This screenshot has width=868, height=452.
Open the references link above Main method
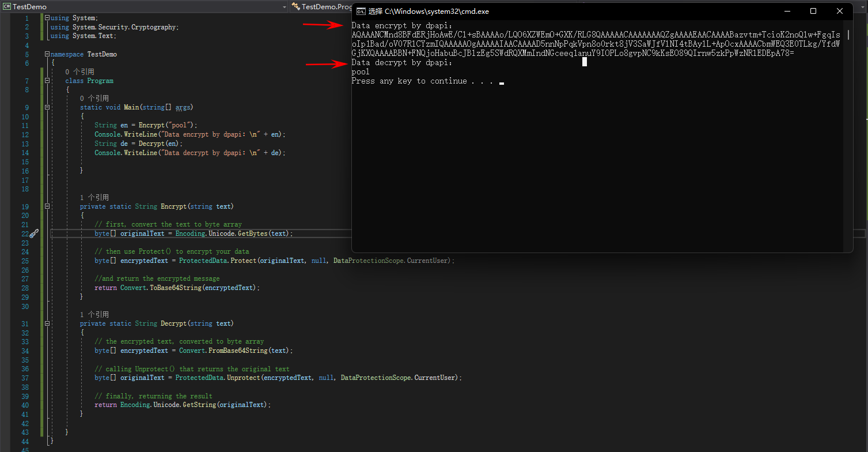point(94,99)
